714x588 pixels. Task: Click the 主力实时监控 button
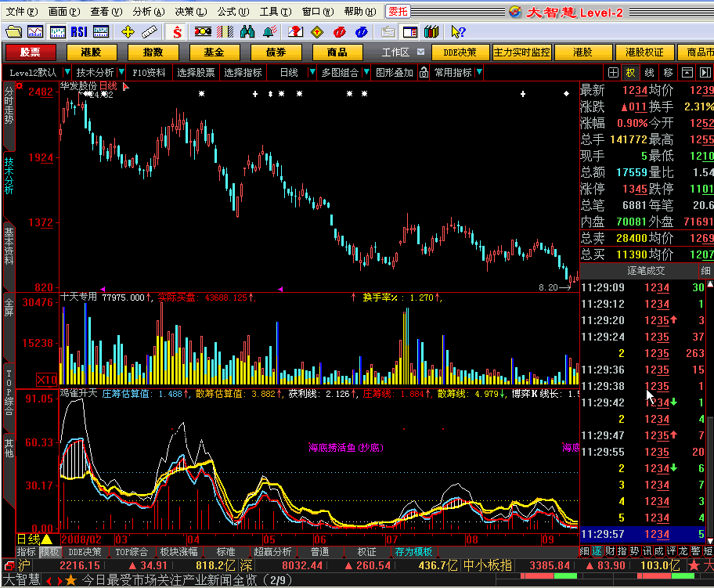pos(522,52)
